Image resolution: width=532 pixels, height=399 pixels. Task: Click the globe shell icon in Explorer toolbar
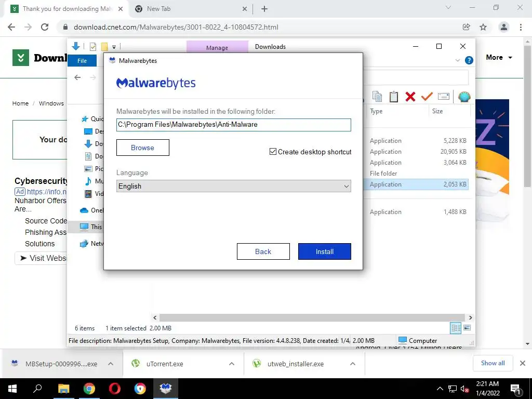[x=464, y=97]
